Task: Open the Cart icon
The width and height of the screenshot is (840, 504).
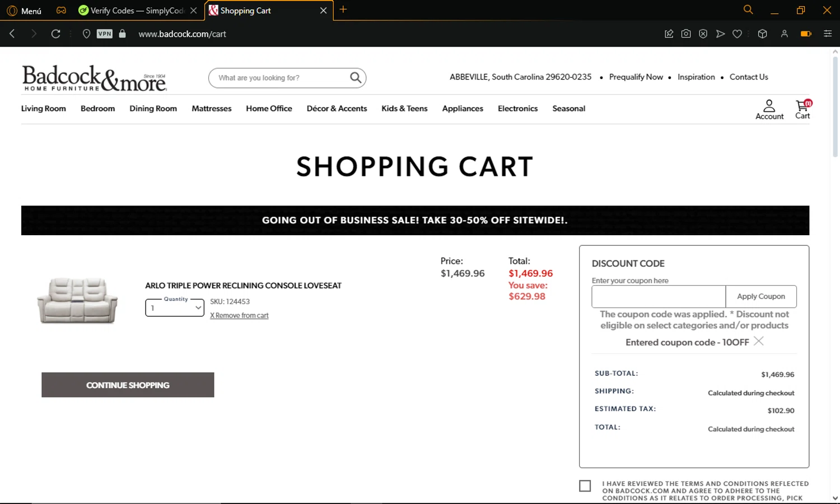Action: (x=803, y=109)
